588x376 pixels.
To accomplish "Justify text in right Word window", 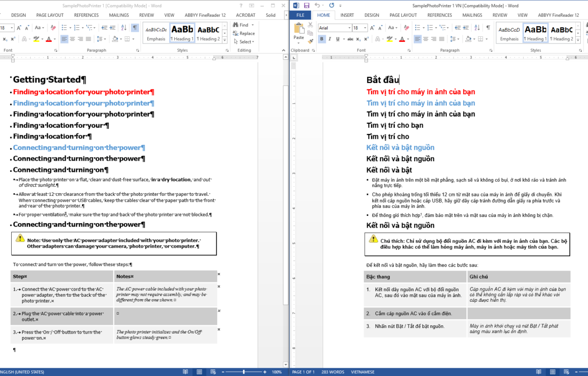I will [442, 39].
